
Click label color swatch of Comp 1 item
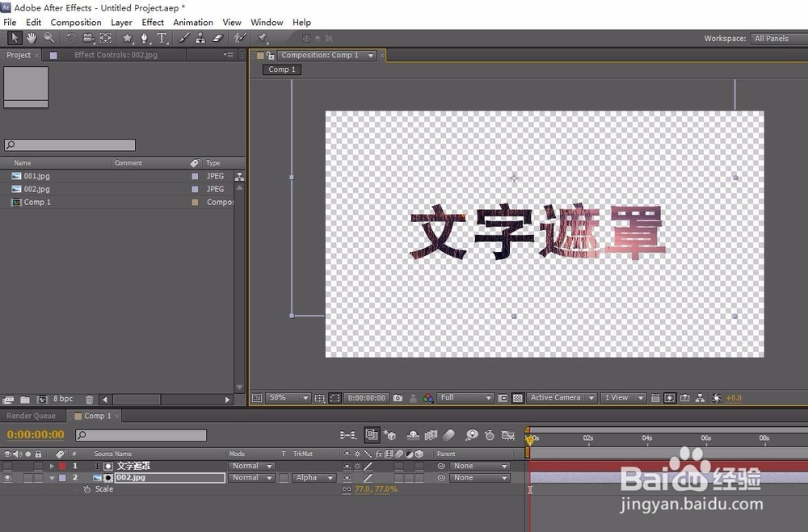pyautogui.click(x=195, y=203)
